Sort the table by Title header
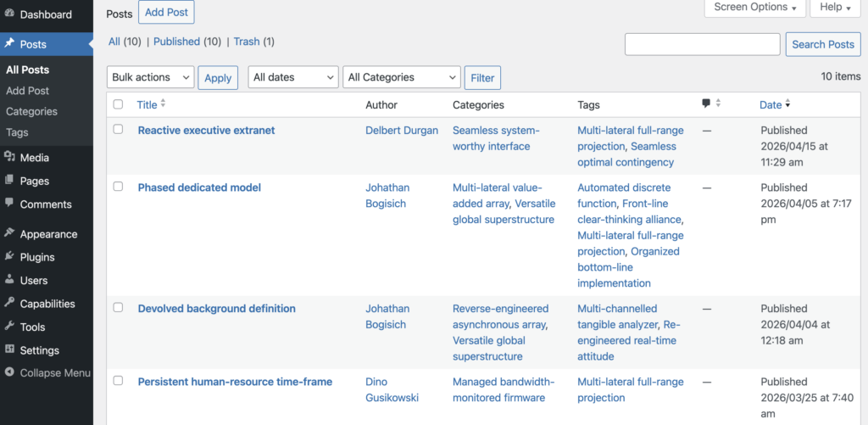Image resolution: width=868 pixels, height=425 pixels. coord(147,104)
